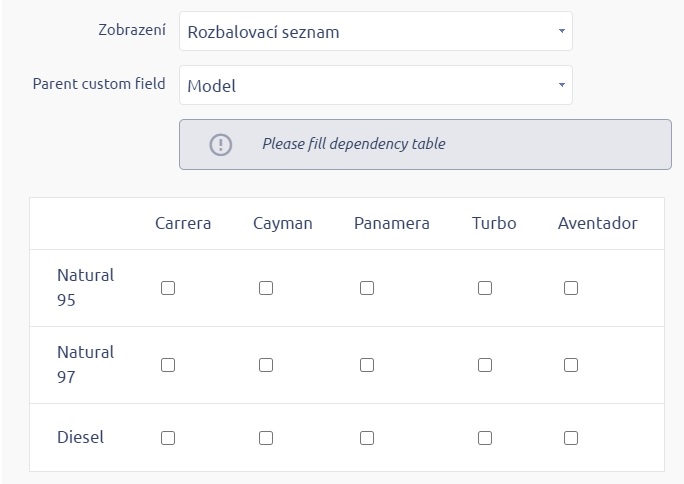This screenshot has height=484, width=684.
Task: Check Natural 97 for Carrera
Action: tap(168, 365)
